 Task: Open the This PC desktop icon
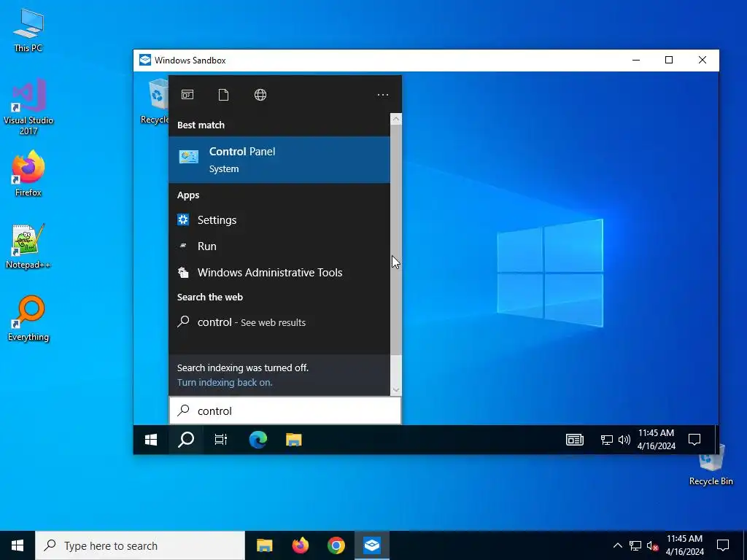pos(28,29)
